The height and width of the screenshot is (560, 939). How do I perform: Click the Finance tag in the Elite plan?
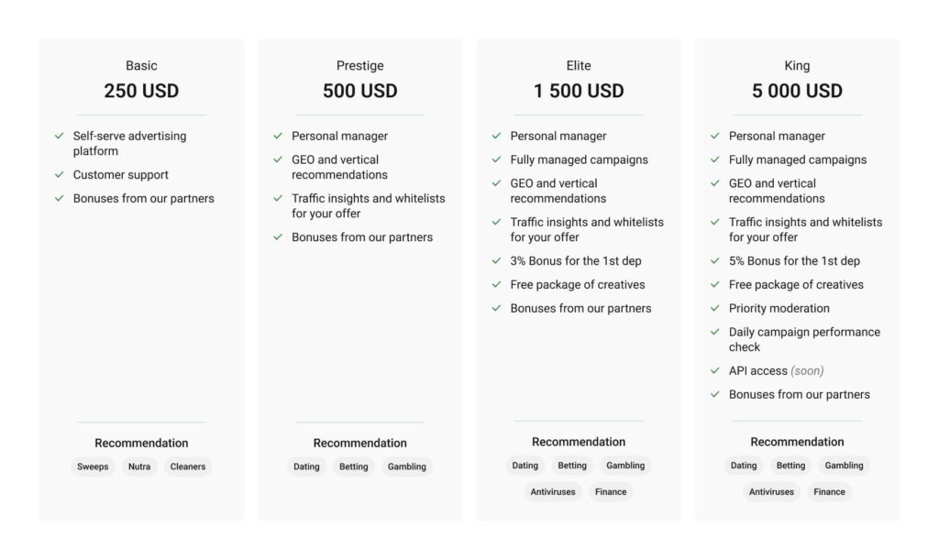tap(611, 492)
